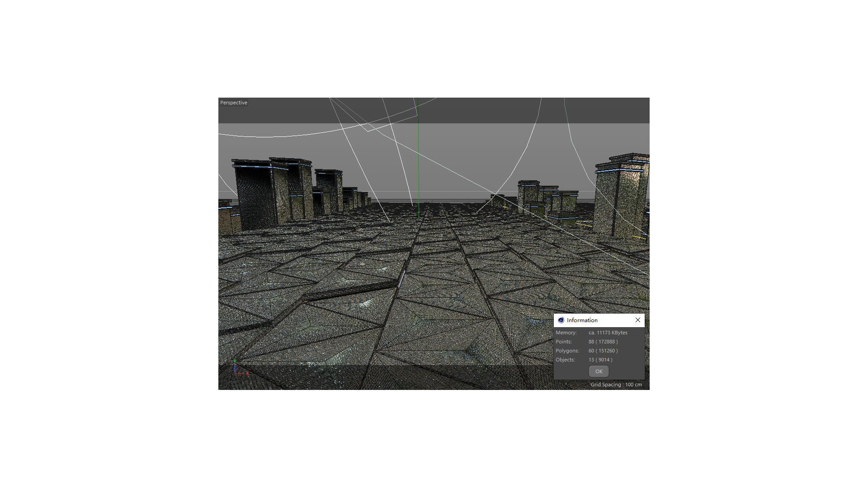Click the Information dialog title text
The width and height of the screenshot is (868, 488).
pyautogui.click(x=582, y=320)
